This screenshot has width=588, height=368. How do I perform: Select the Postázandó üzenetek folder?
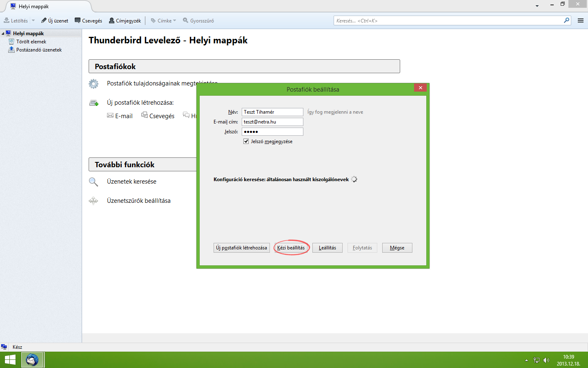tap(39, 50)
